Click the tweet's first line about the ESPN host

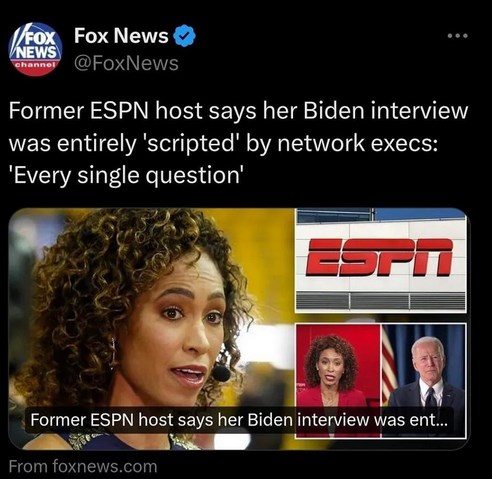[238, 111]
